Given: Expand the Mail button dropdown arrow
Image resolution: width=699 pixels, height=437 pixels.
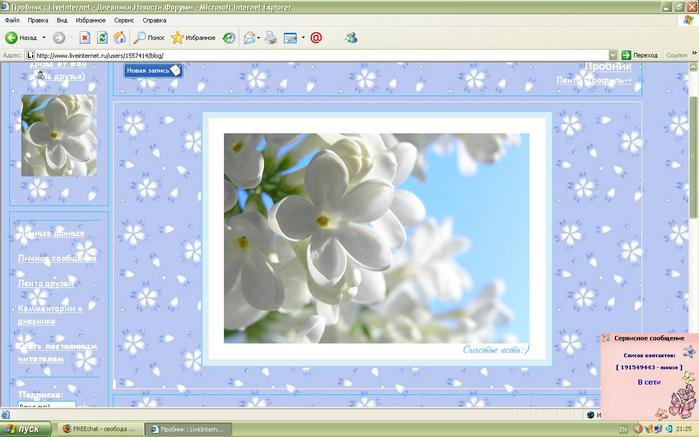Looking at the screenshot, I should 259,38.
